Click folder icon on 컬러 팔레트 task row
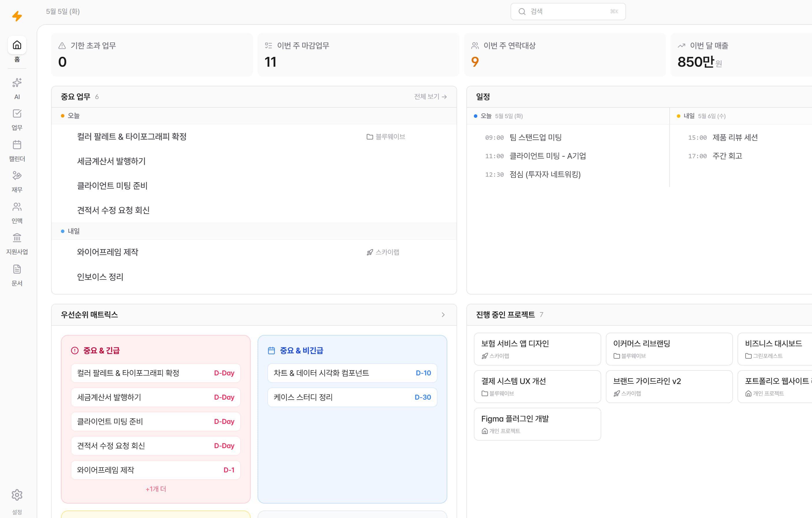The height and width of the screenshot is (518, 812). [x=370, y=137]
